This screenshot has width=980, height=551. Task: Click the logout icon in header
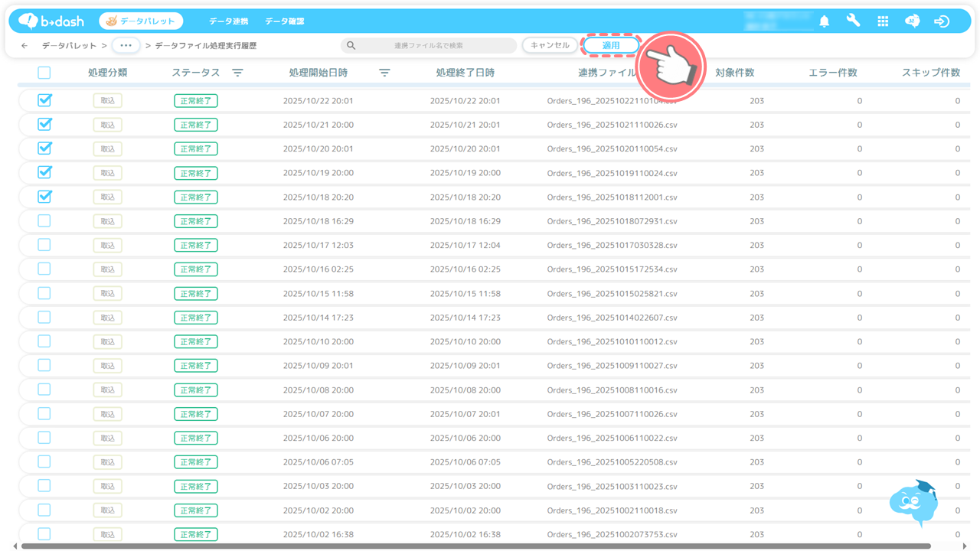[x=942, y=21]
